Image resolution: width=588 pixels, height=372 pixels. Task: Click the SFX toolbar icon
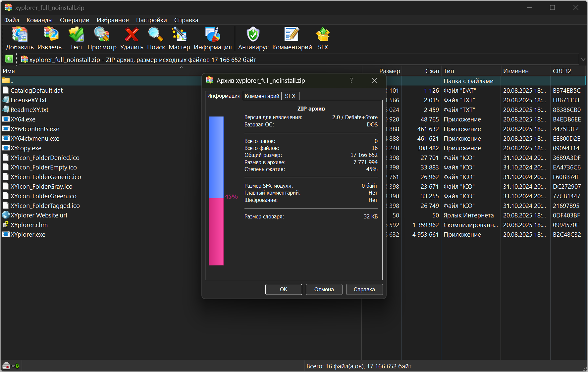coord(323,35)
